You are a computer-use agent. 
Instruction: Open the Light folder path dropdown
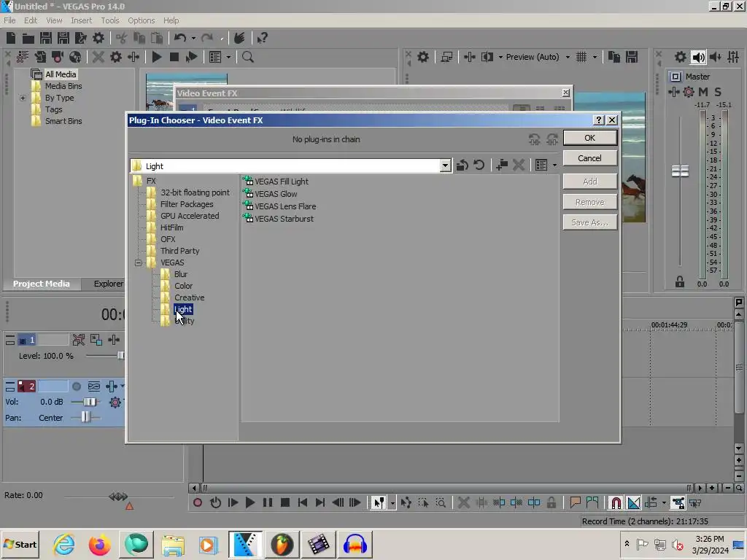tap(445, 166)
